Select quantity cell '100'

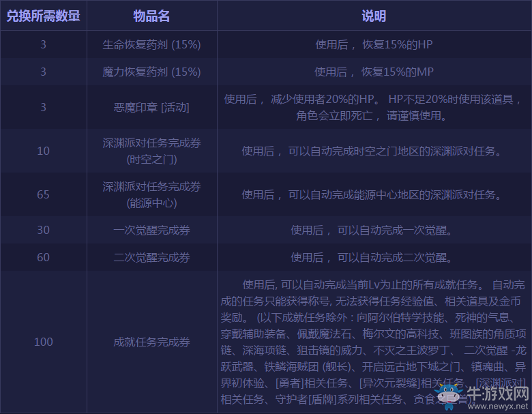[44, 342]
